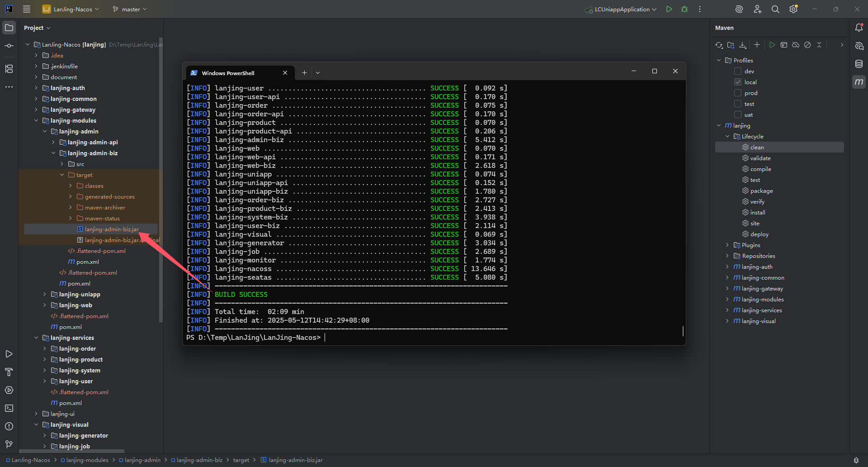
Task: Collapse the Profiles node in Maven
Action: 719,60
